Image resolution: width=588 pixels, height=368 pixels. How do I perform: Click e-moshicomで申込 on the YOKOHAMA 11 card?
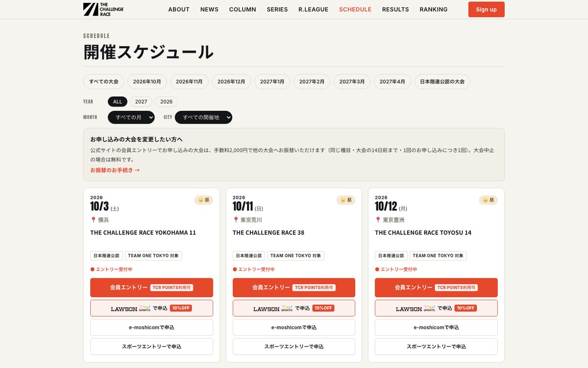click(151, 327)
